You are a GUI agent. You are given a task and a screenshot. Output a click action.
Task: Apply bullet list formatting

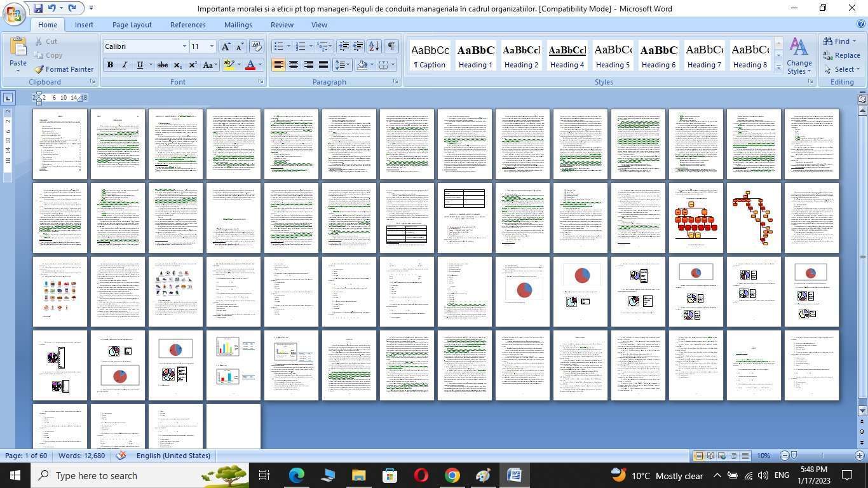tap(278, 46)
